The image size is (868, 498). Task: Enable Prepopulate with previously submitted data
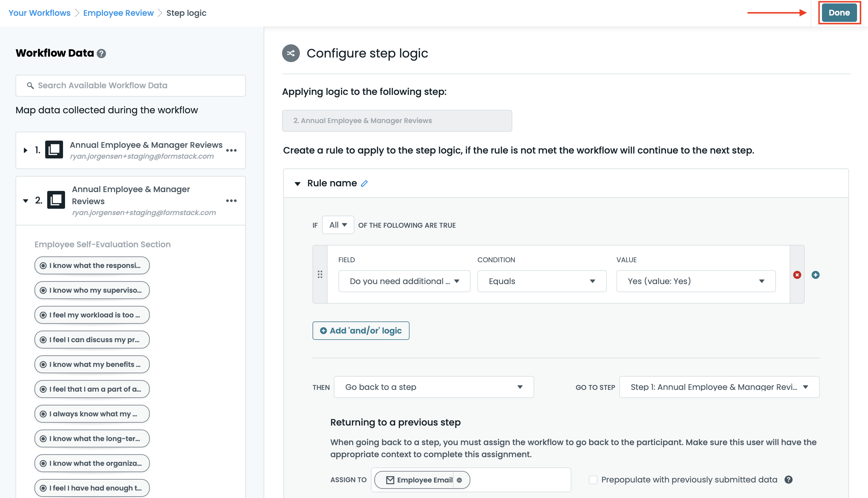[x=593, y=480]
